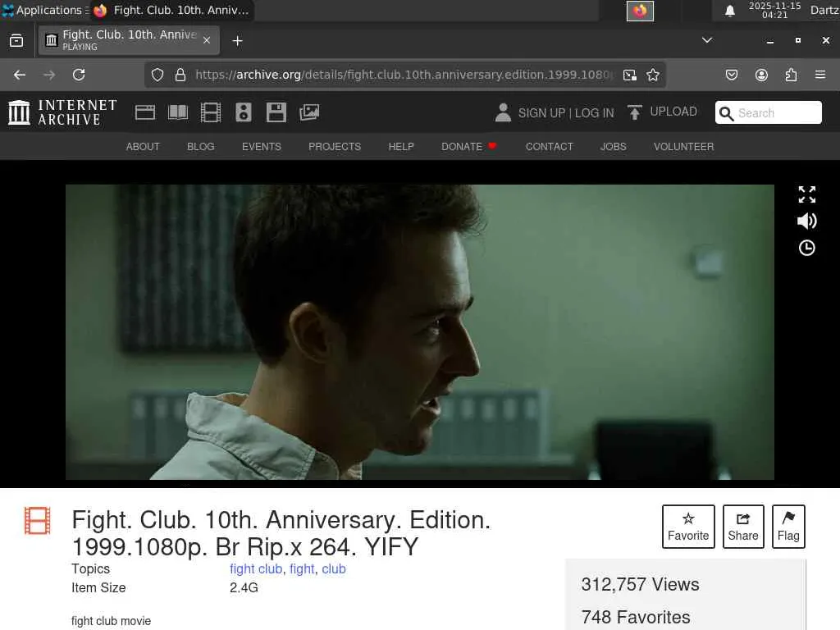Close the Fight Club tab
Image resolution: width=840 pixels, height=630 pixels.
click(x=207, y=40)
